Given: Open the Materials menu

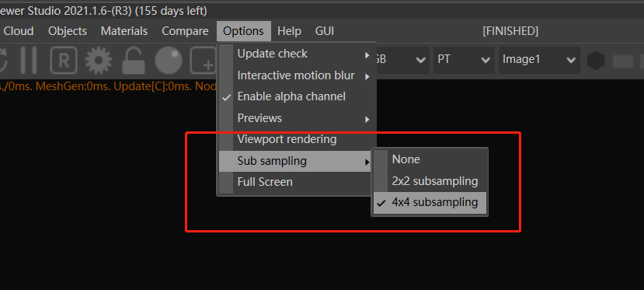Looking at the screenshot, I should (124, 31).
